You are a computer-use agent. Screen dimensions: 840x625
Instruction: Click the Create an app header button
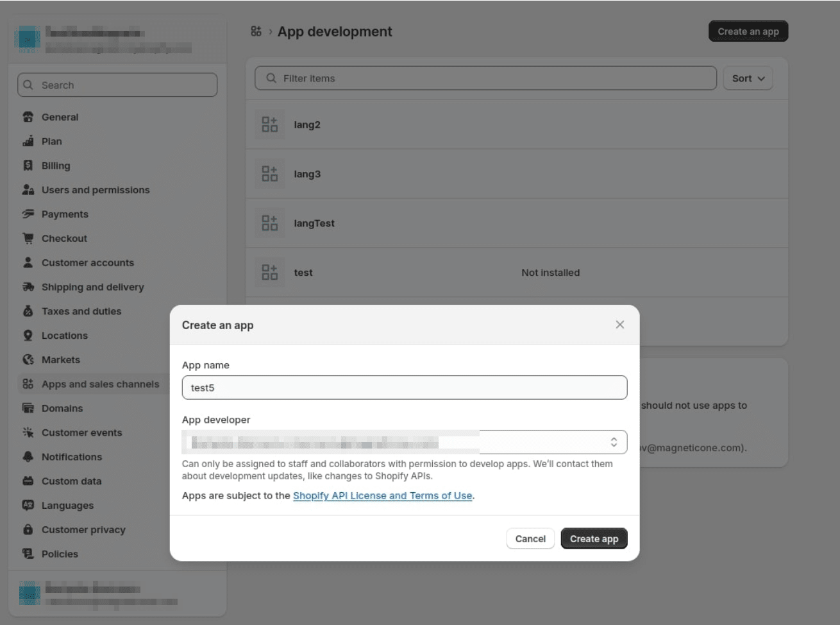coord(748,31)
